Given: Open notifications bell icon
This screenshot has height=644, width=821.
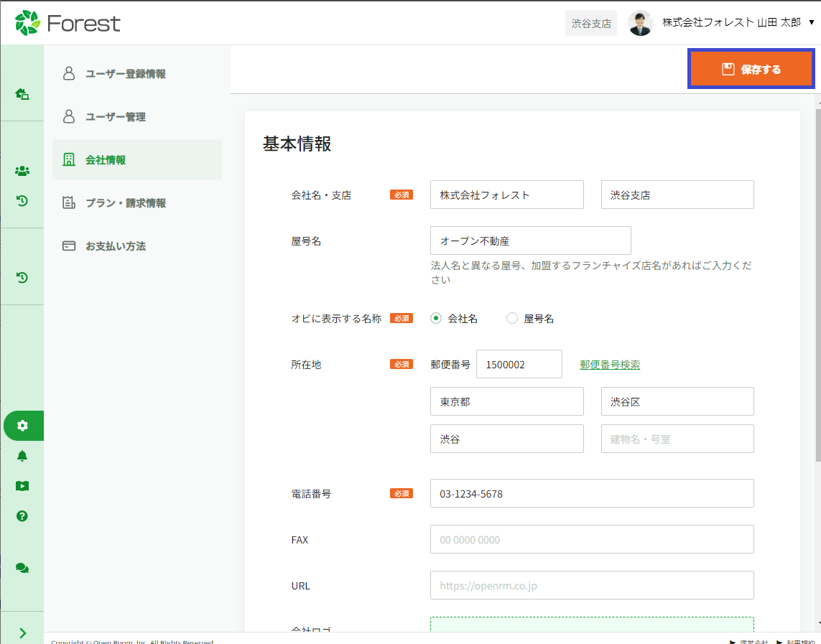Looking at the screenshot, I should (22, 456).
